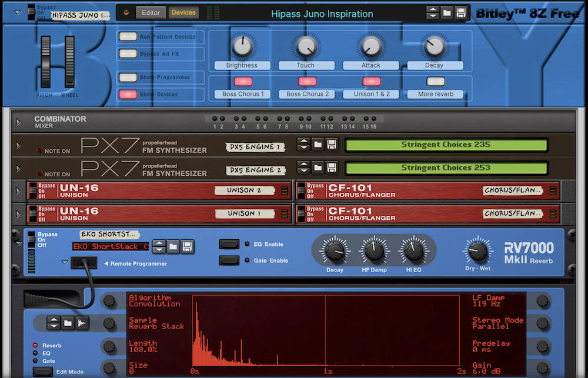
Task: Click the combinator Decay knob
Action: tap(435, 46)
